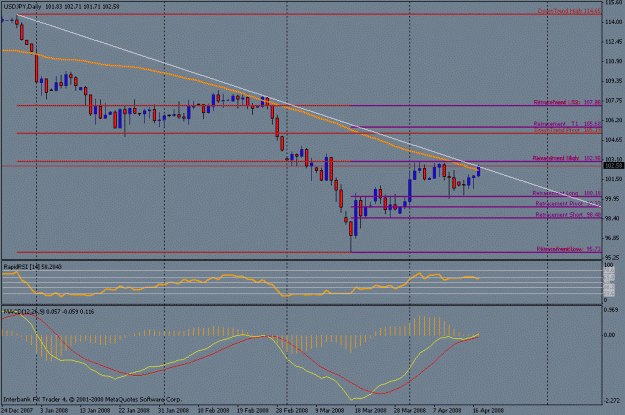Click the 31 Jan 2008 date label

[x=173, y=410]
